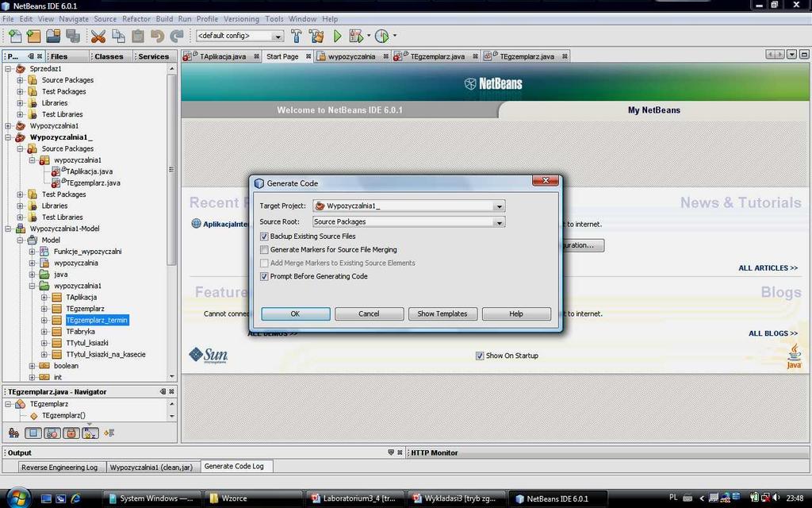Toggle Sort by Name in Navigator
This screenshot has height=508, width=812.
point(90,433)
